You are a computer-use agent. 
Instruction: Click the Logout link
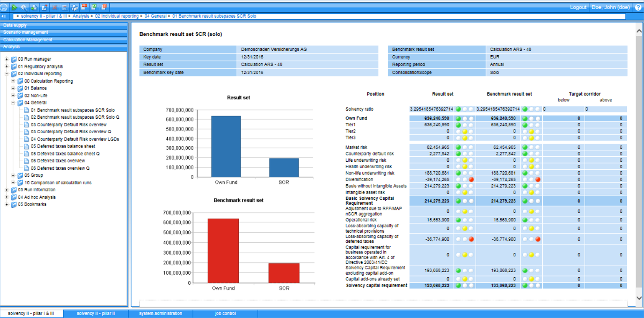coord(578,7)
